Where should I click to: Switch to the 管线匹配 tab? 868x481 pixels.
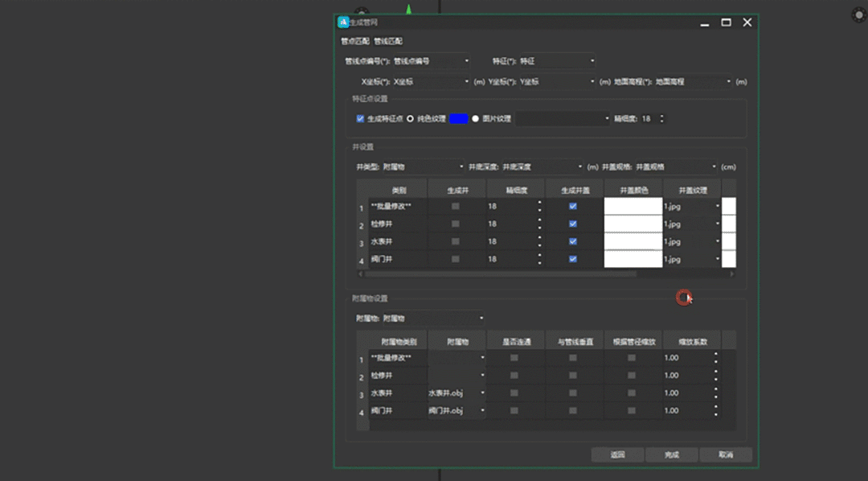click(x=388, y=41)
